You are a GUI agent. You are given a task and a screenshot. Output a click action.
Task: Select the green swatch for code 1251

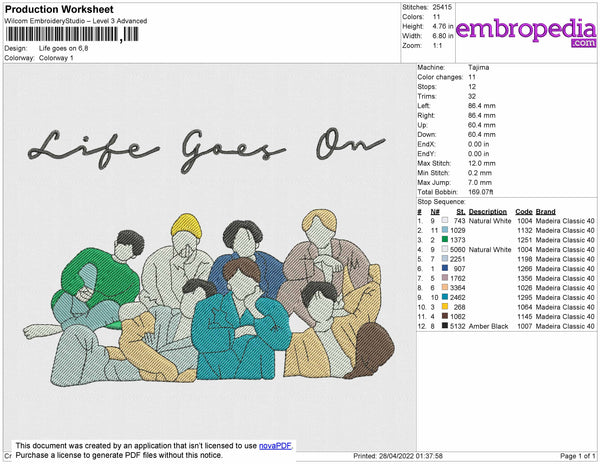coord(445,240)
